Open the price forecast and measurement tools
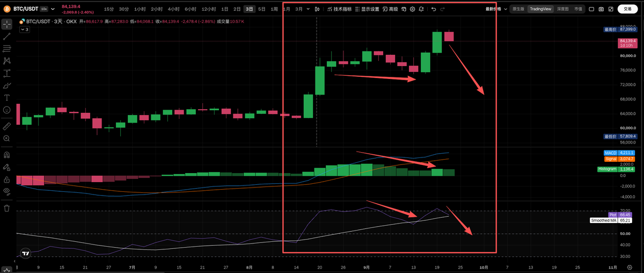This screenshot has width=644, height=273. click(x=7, y=74)
